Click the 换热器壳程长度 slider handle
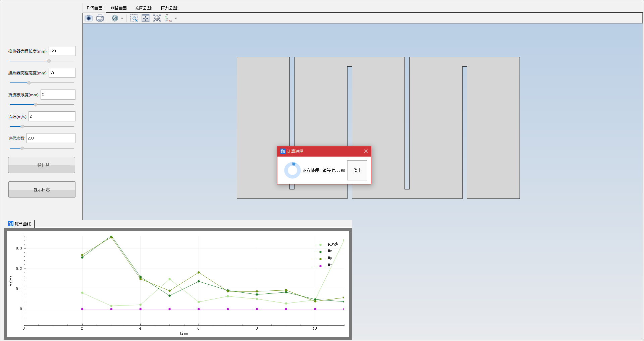The image size is (644, 341). click(x=49, y=61)
